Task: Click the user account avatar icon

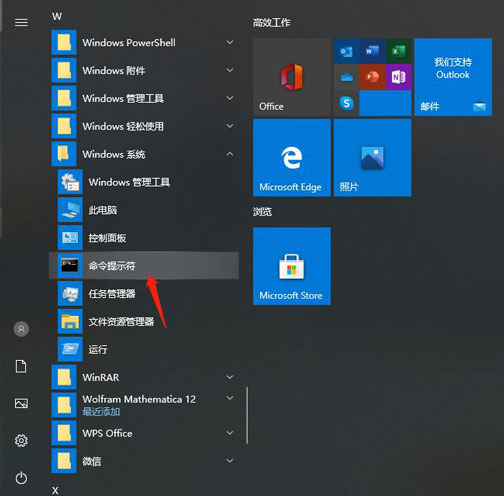Action: click(21, 329)
